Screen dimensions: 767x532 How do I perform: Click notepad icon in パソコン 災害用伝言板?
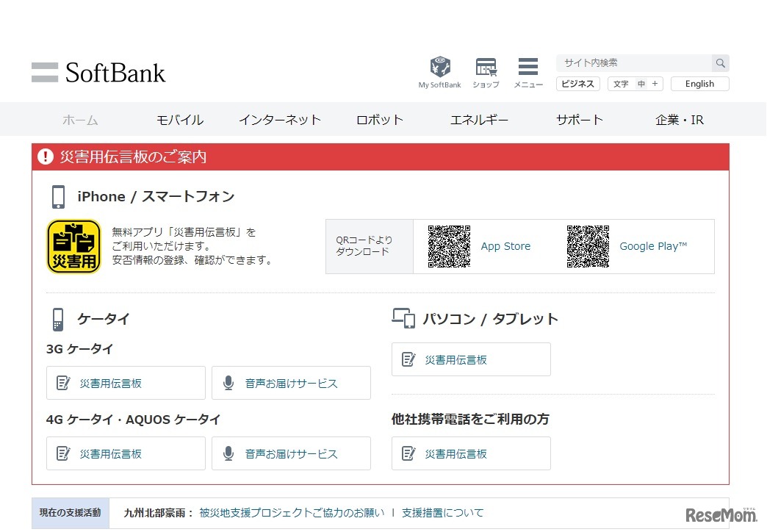[x=408, y=359]
